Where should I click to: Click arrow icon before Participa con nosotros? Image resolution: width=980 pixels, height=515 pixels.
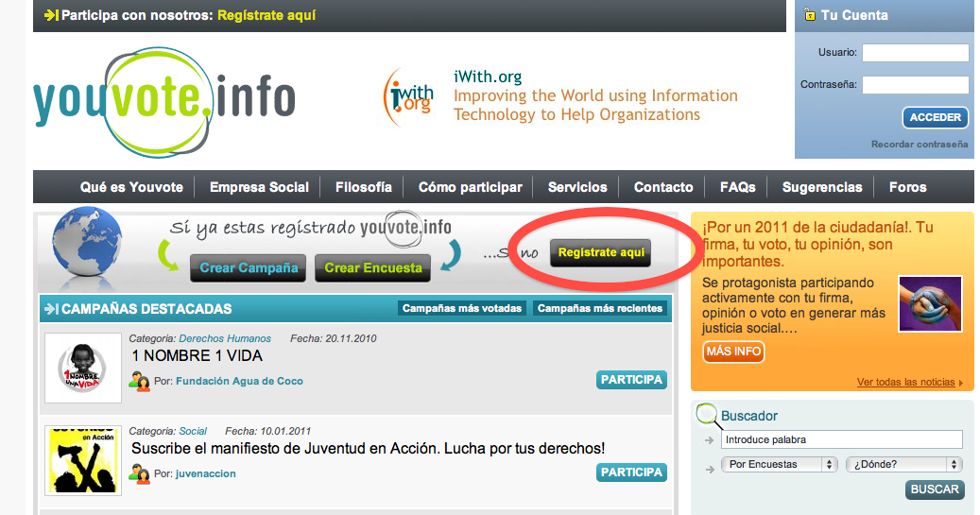[51, 15]
